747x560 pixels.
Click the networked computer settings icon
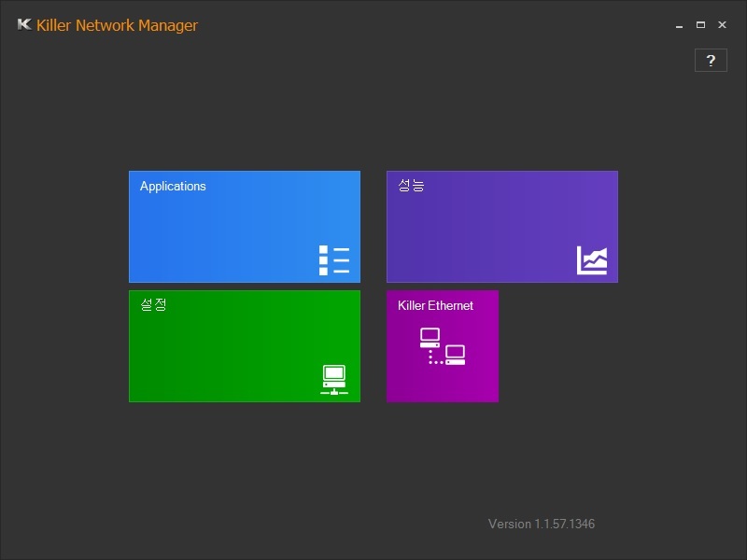click(334, 380)
